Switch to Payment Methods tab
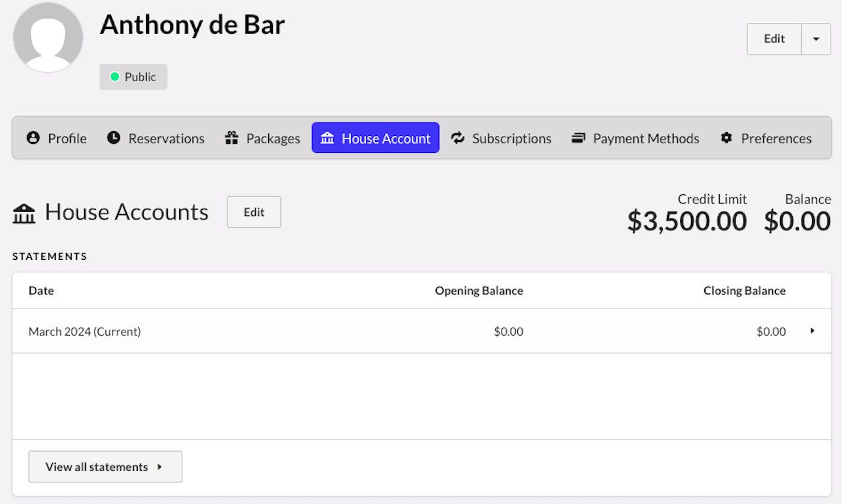This screenshot has width=842, height=504. click(635, 138)
